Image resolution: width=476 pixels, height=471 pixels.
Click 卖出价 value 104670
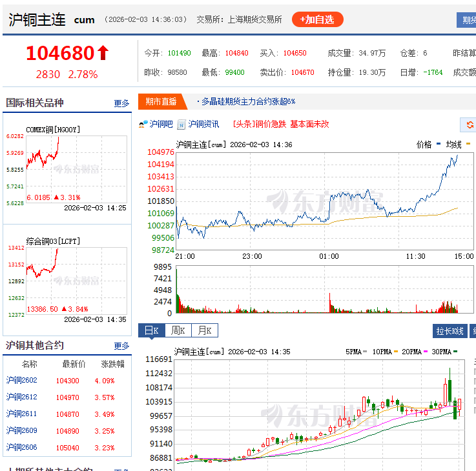pos(303,72)
